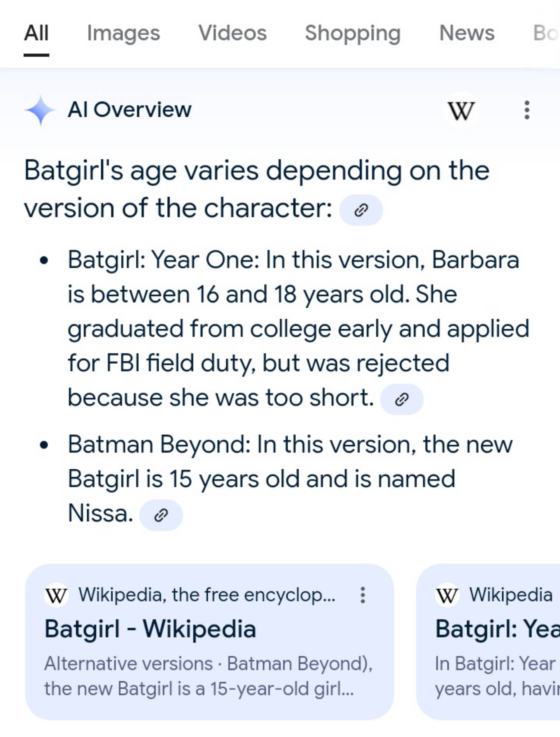Open the 'Batgirl: Year One' source card title
This screenshot has width=560, height=737.
tap(497, 629)
